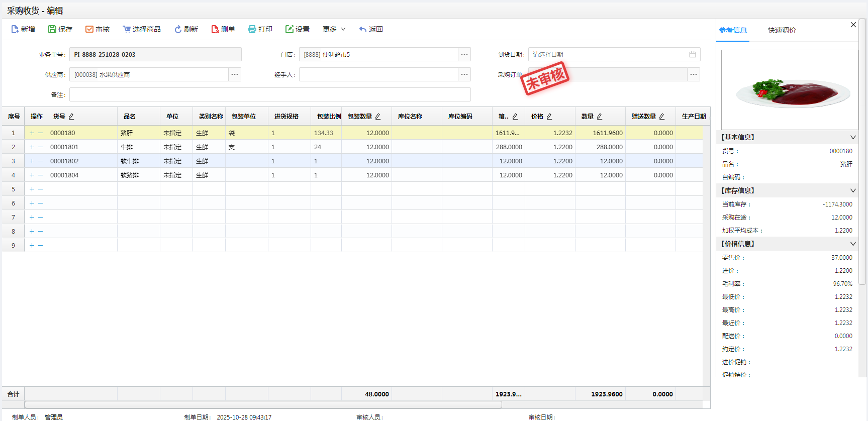Image resolution: width=868 pixels, height=421 pixels.
Task: Click into the 备注 remarks field
Action: point(270,94)
